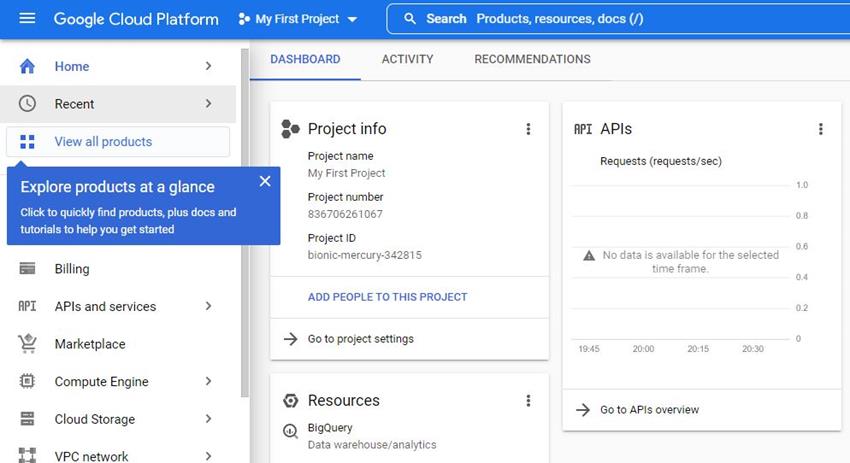Viewport: 850px width, 463px height.
Task: Expand the Cloud Storage chevron
Action: pyautogui.click(x=209, y=419)
